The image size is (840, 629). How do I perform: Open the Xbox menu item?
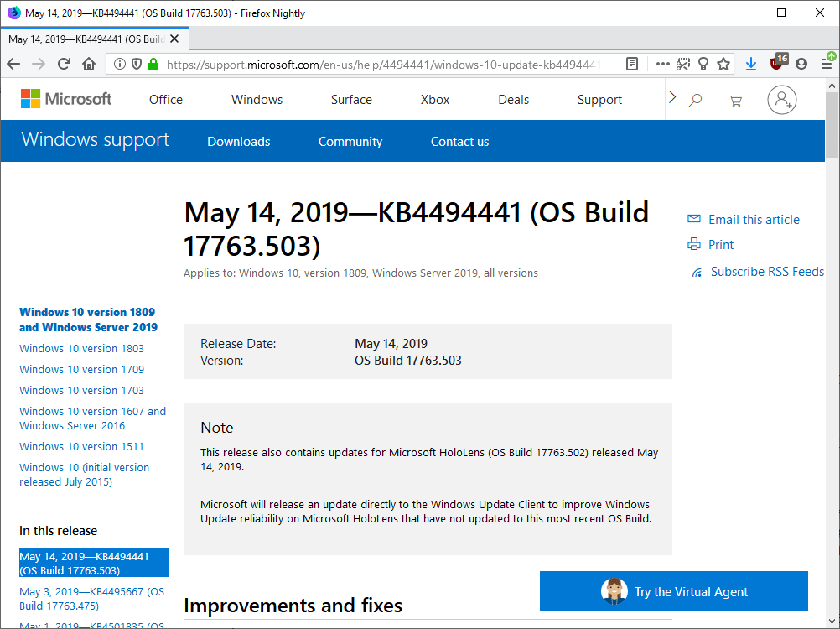pos(435,100)
